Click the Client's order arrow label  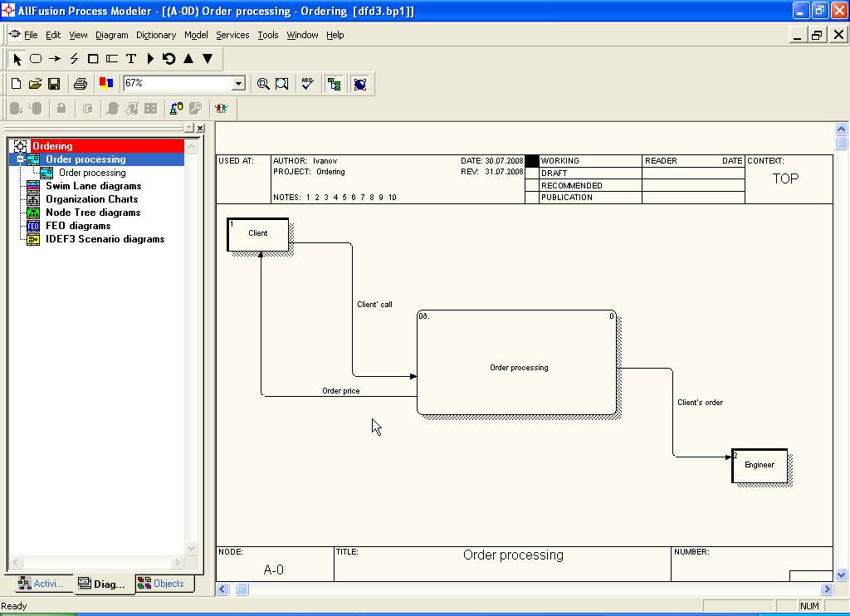coord(700,403)
